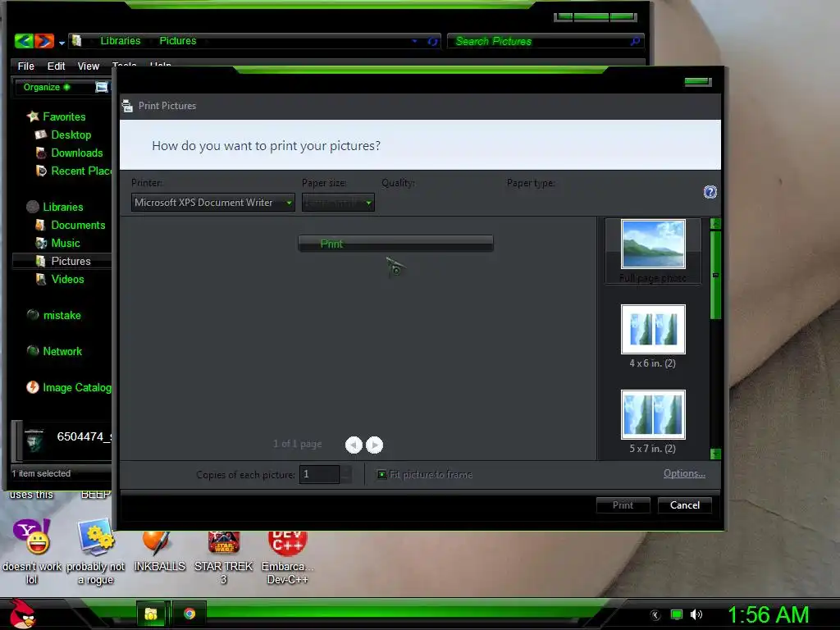Open the 'probably not a rogue' desktop icon

click(x=96, y=552)
